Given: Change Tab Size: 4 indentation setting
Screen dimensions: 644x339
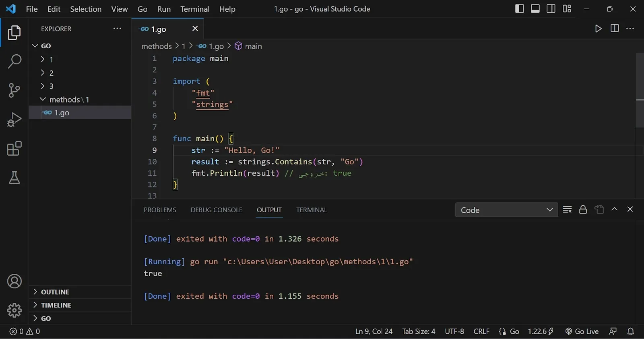Looking at the screenshot, I should point(419,331).
